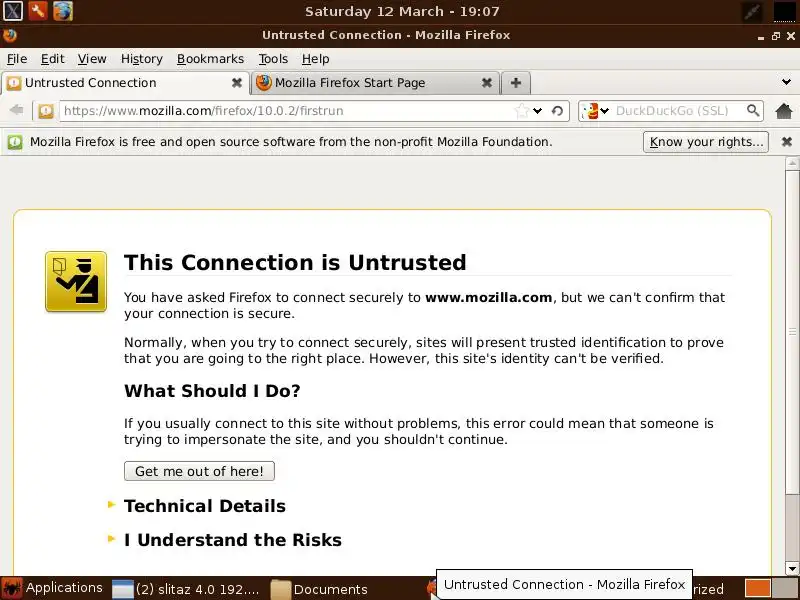
Task: Open the Applications menu spider icon
Action: (x=12, y=588)
